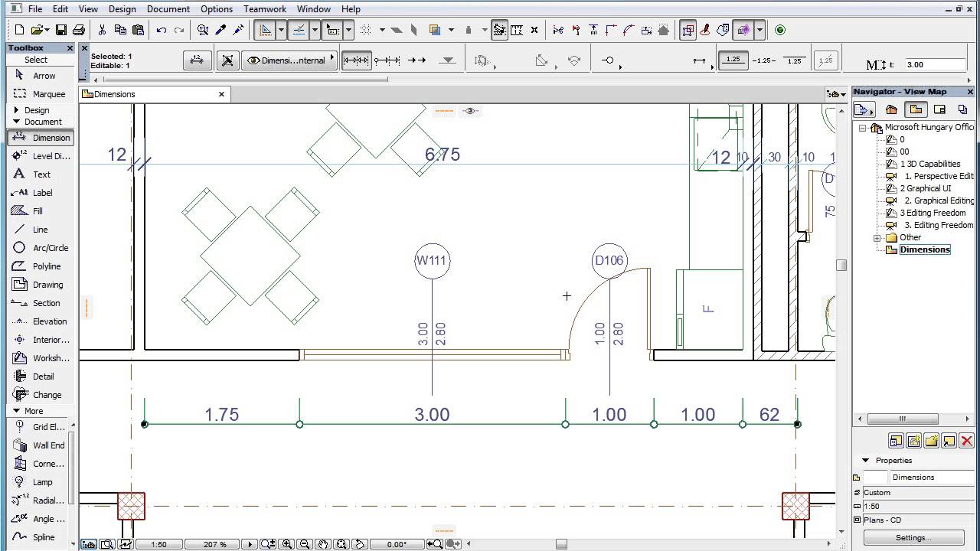Screen dimensions: 980x551
Task: Click the Settings... button
Action: (x=912, y=537)
